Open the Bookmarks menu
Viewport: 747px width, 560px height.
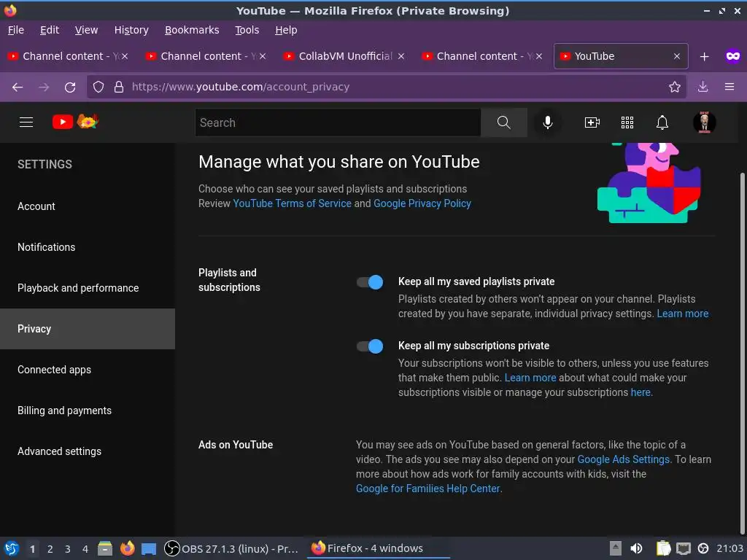[192, 30]
